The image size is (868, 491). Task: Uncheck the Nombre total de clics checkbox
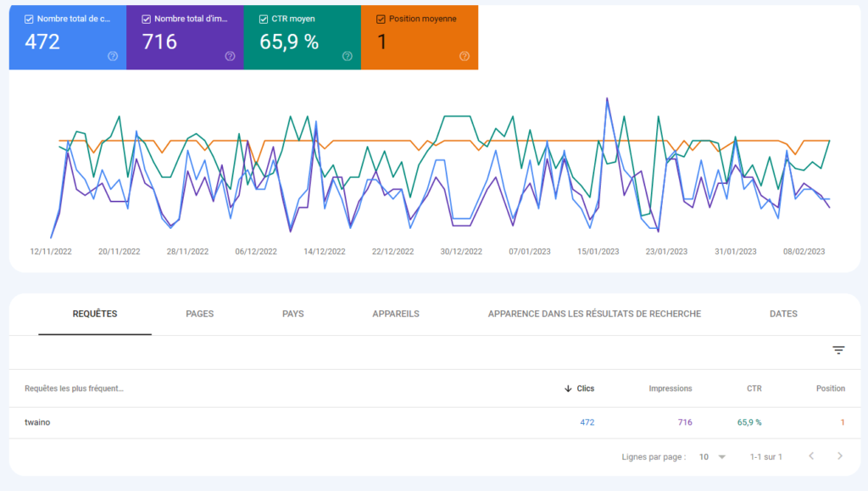(x=30, y=19)
